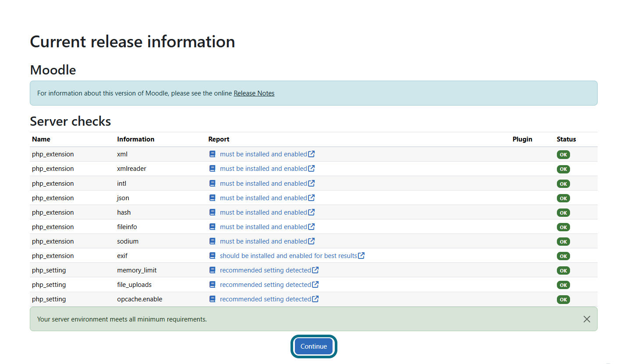Open the fileinfo 'must be installed' report link

[263, 226]
